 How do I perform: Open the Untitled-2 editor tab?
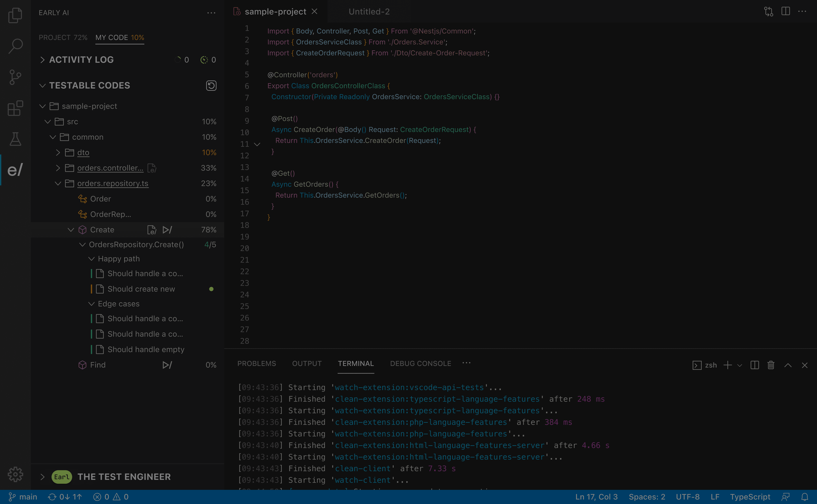click(x=369, y=12)
